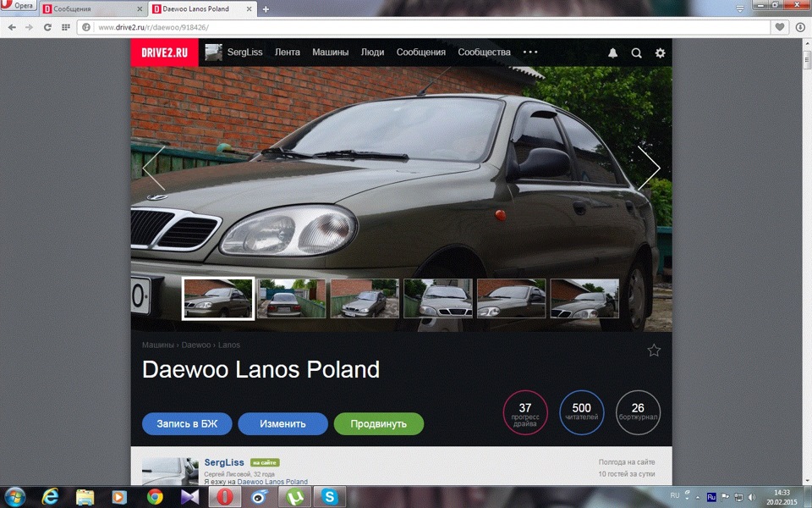Add car to favorites with star icon
The image size is (812, 508).
click(654, 351)
